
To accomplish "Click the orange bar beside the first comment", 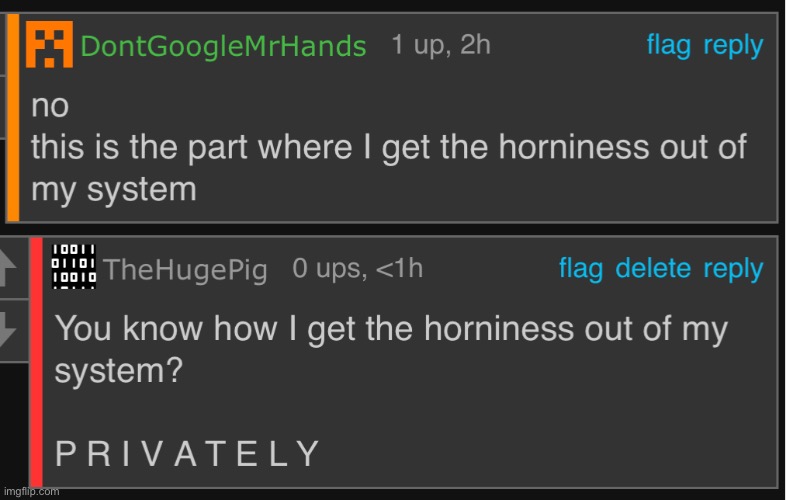I will point(13,116).
